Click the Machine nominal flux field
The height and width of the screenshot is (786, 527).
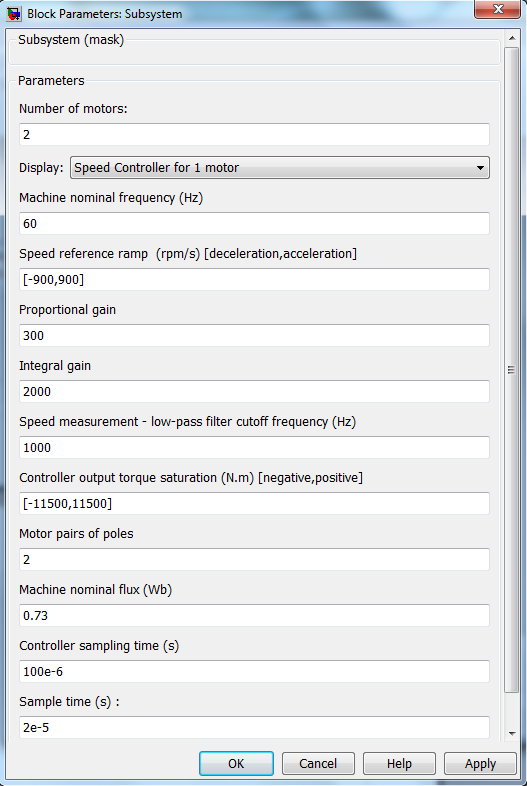click(x=254, y=616)
